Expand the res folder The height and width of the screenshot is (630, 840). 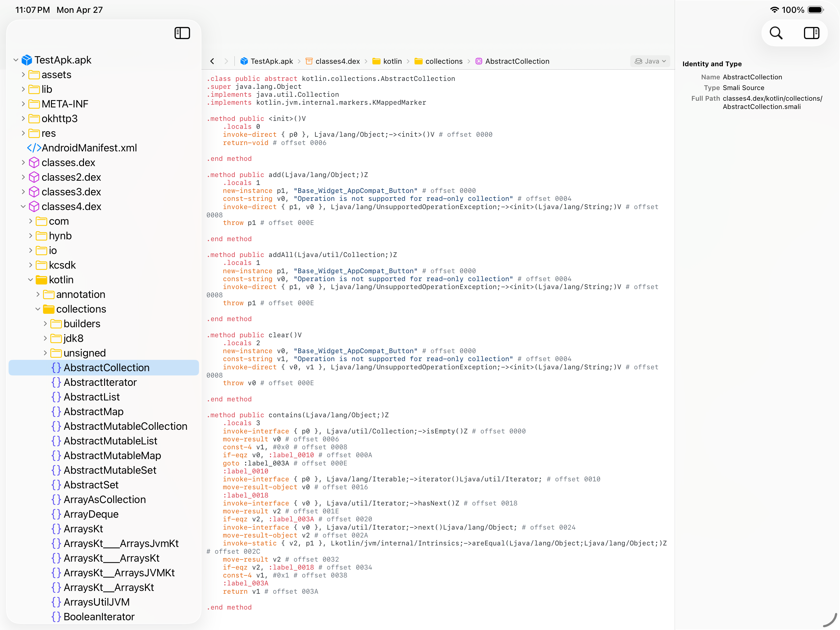[23, 133]
